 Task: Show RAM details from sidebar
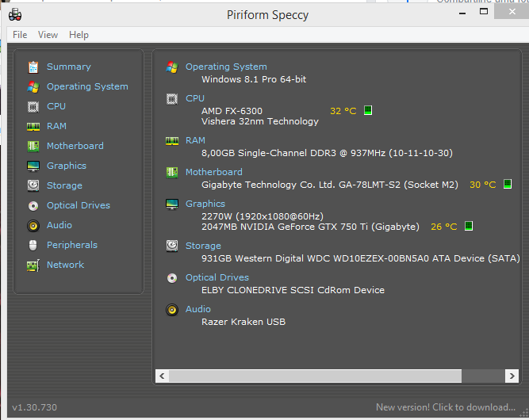(x=56, y=126)
